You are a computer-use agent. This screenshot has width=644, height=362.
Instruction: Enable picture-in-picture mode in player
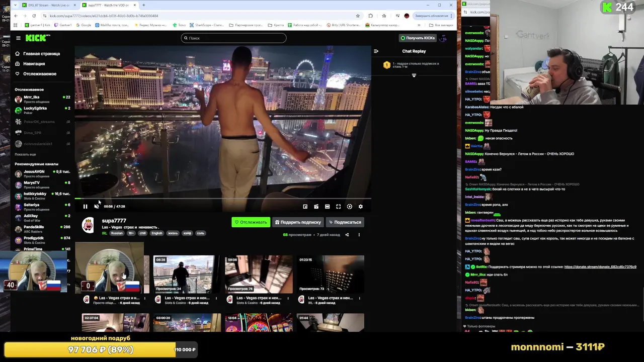[305, 207]
